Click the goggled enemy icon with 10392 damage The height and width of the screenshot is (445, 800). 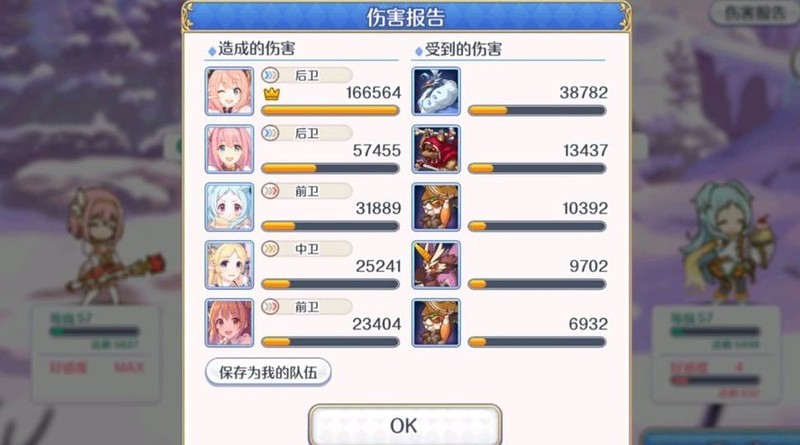click(436, 207)
